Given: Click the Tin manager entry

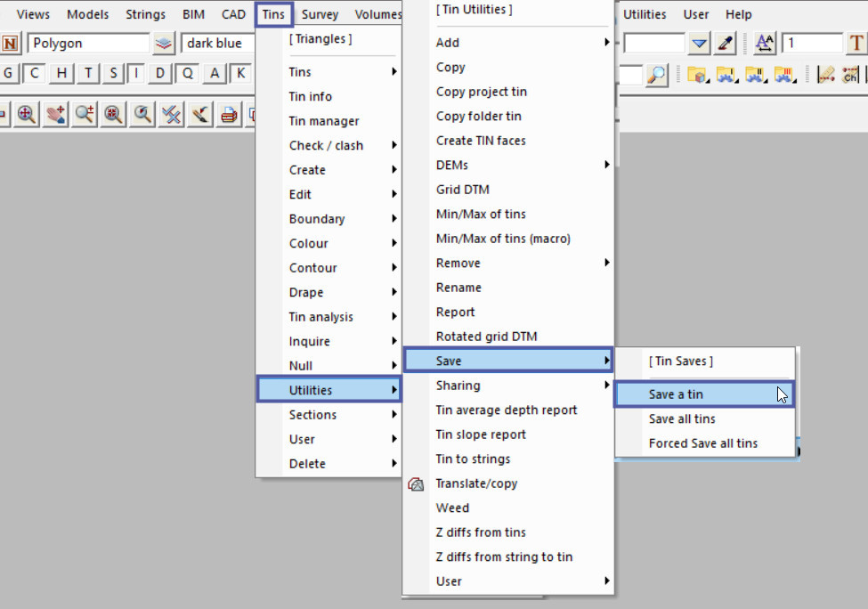Looking at the screenshot, I should tap(324, 121).
